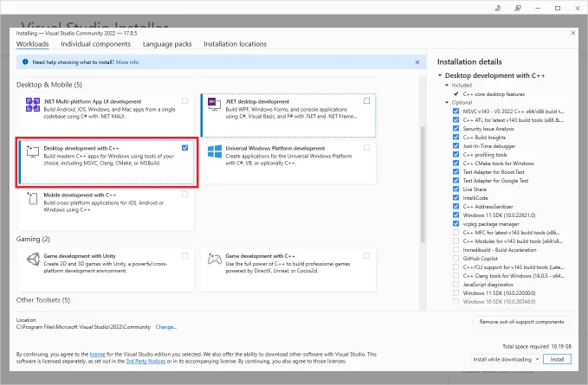Collapse Desktop development with C++ details
The height and width of the screenshot is (385, 588).
pos(440,75)
